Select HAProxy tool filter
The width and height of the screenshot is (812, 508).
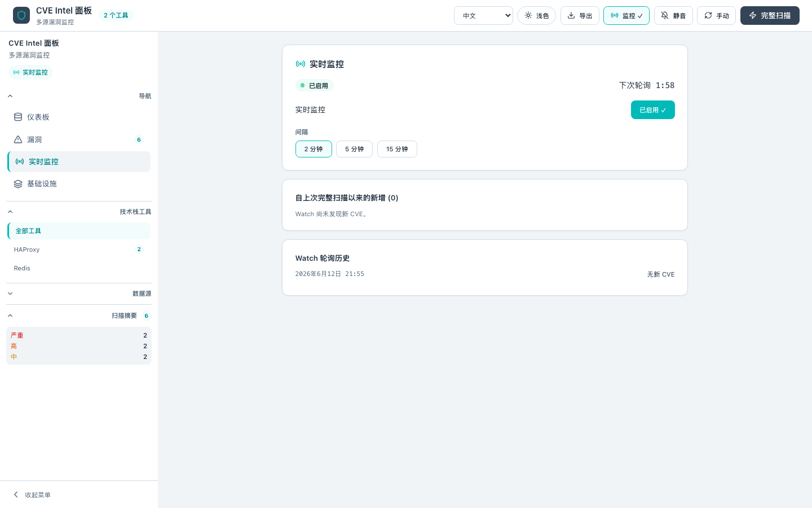(x=79, y=249)
